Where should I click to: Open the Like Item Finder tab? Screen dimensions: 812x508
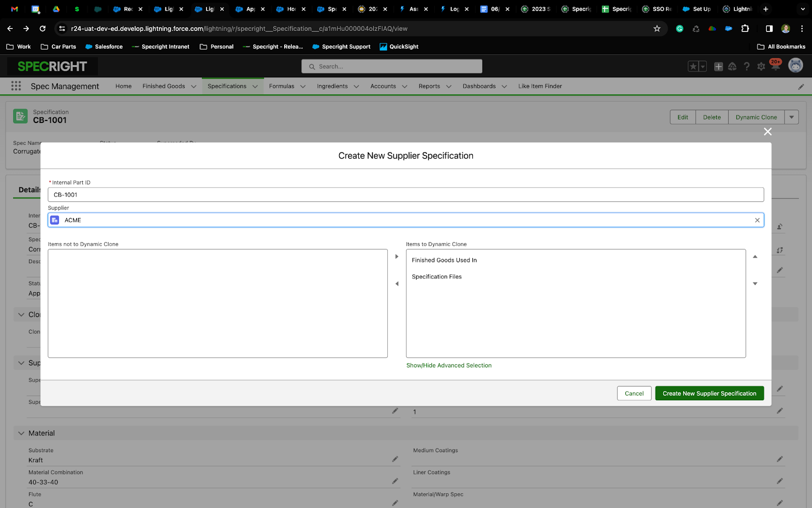540,86
